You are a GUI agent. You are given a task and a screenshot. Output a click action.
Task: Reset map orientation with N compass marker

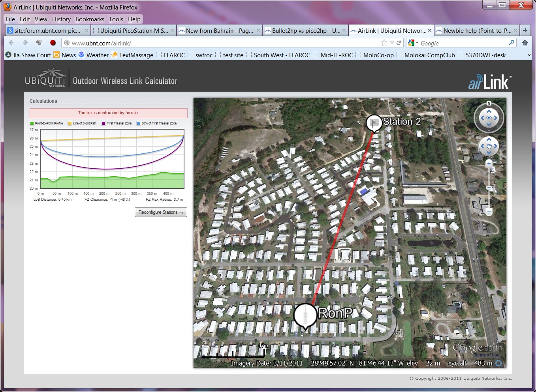point(489,104)
